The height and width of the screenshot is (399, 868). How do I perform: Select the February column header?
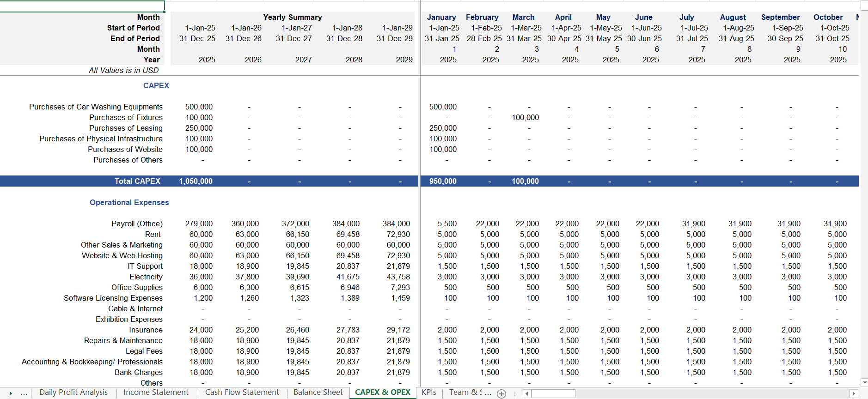(482, 17)
